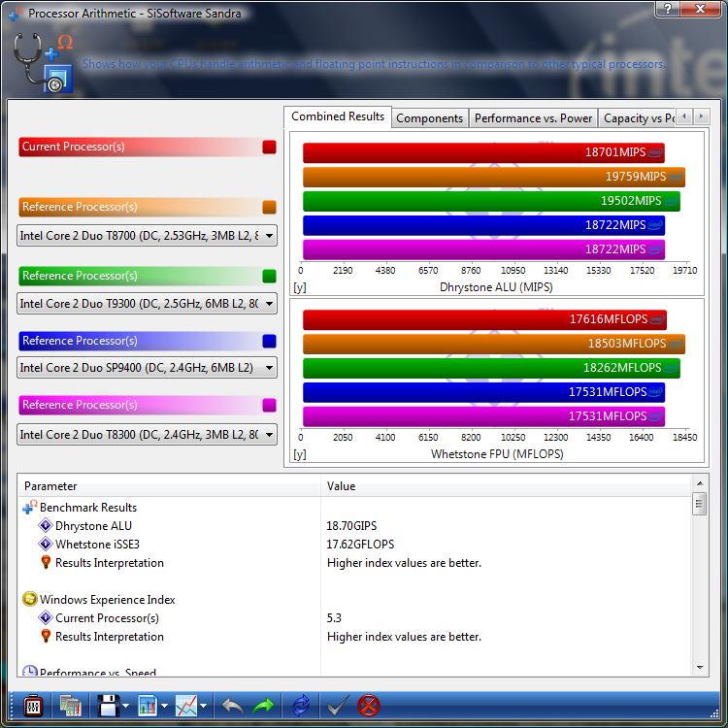This screenshot has height=728, width=728.
Task: Open the Intel Core 2 Duo T9300 dropdown
Action: tap(147, 304)
